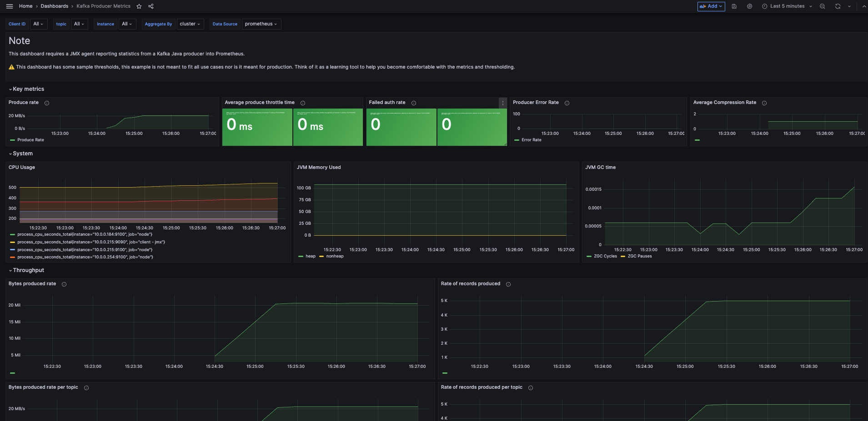This screenshot has height=421, width=868.
Task: Go to Home in the breadcrumb
Action: tap(25, 6)
